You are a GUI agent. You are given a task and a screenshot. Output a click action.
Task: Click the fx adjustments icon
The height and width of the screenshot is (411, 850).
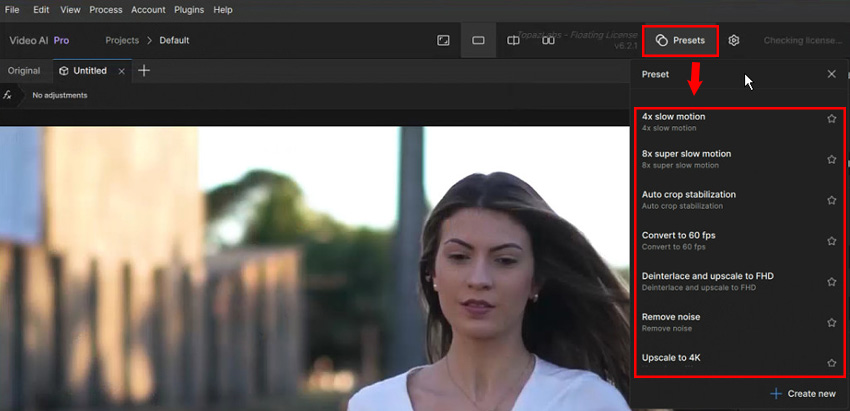tap(8, 95)
